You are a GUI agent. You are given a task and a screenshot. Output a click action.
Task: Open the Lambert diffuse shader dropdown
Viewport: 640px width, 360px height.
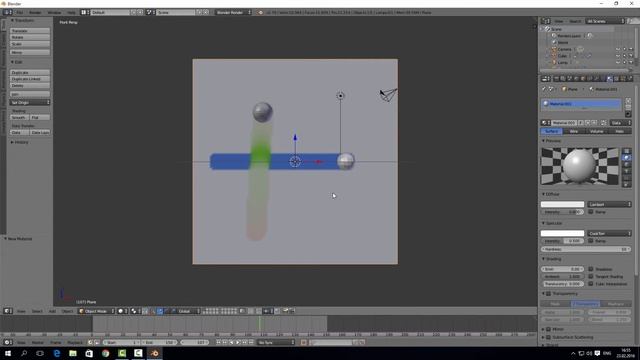[609, 204]
